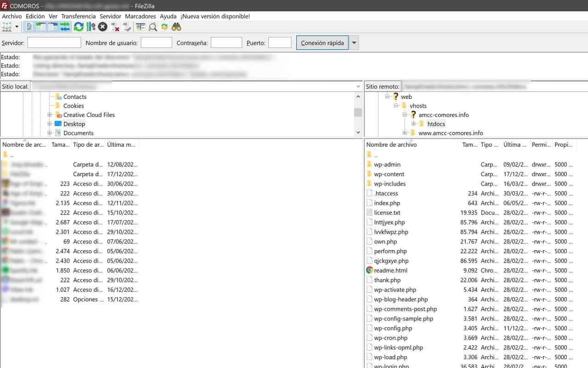Open the Marcadores menu
The width and height of the screenshot is (588, 368).
point(140,16)
